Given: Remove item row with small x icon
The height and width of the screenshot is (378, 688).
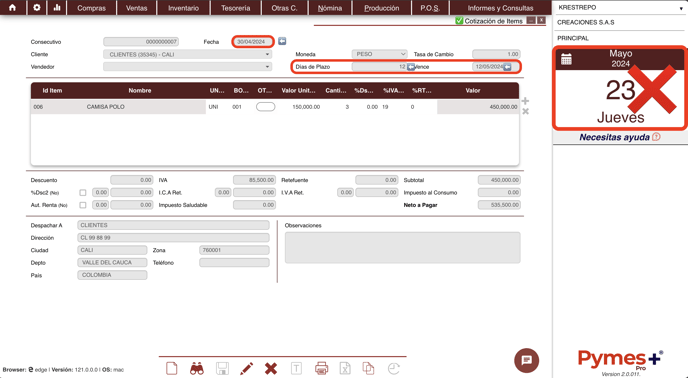Looking at the screenshot, I should click(x=525, y=112).
